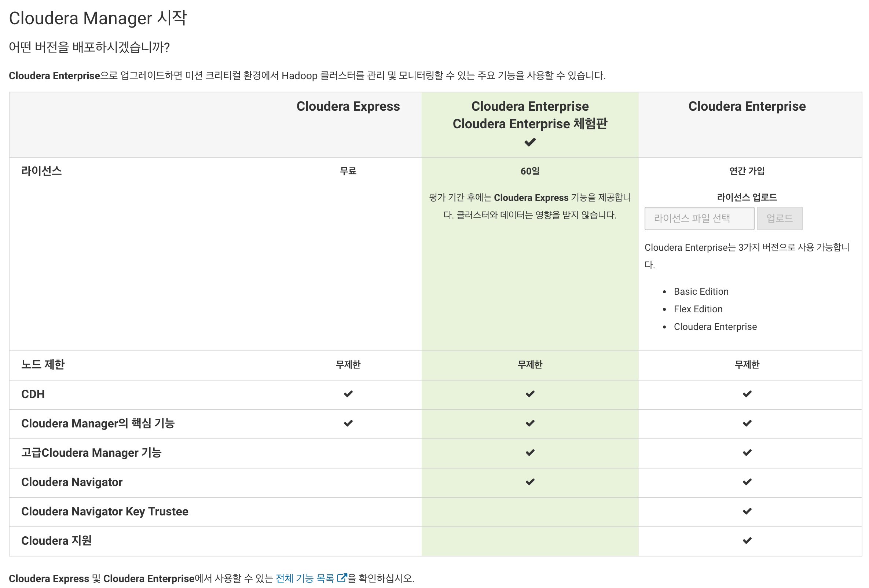Click the 업로드 button
This screenshot has width=869, height=588.
point(780,218)
